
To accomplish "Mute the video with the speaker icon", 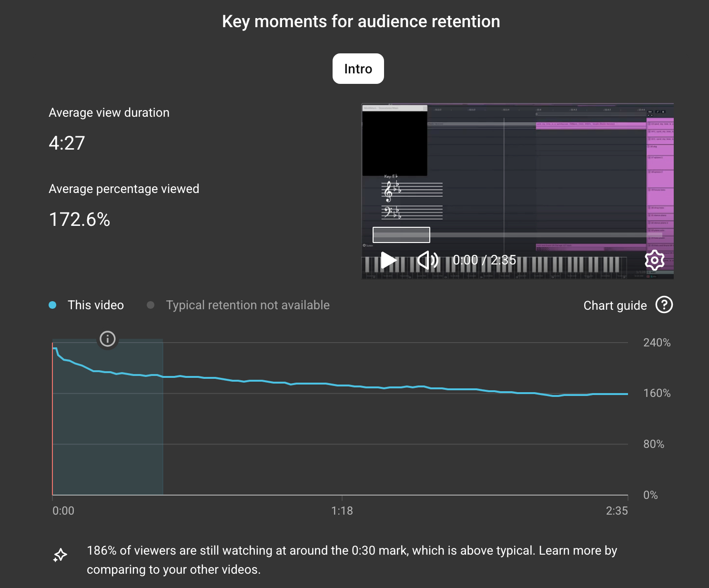I will (427, 260).
